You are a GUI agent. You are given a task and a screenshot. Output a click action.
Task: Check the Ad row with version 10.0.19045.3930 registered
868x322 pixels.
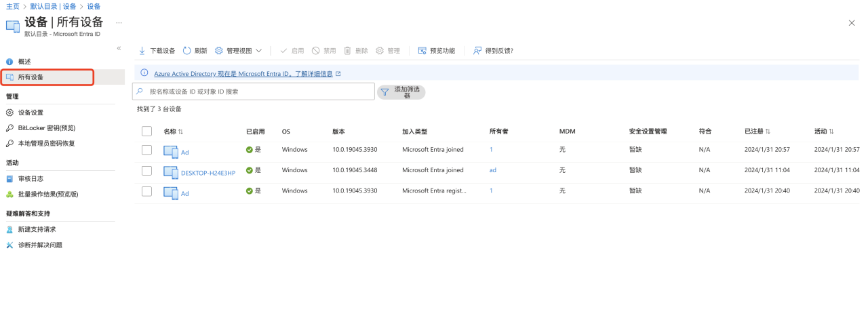[x=146, y=191]
